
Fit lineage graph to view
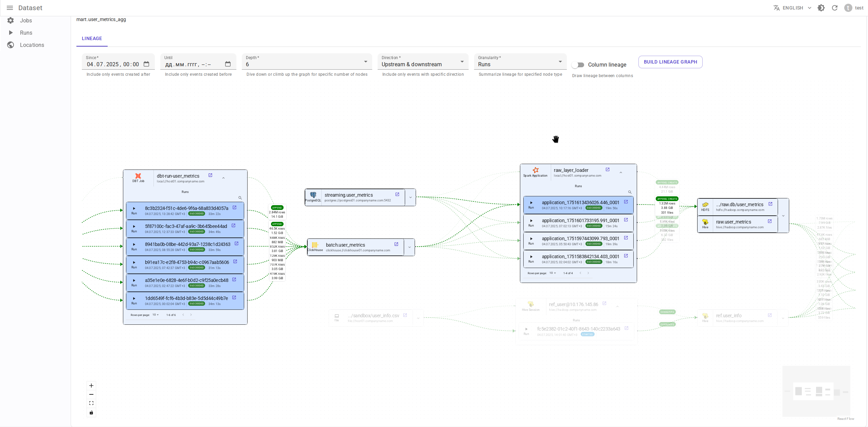91,403
